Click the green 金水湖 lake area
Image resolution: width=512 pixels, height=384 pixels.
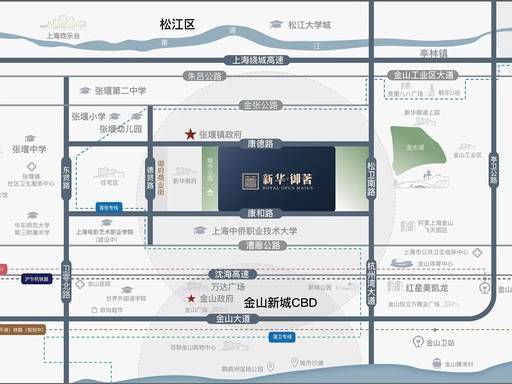pyautogui.click(x=417, y=150)
